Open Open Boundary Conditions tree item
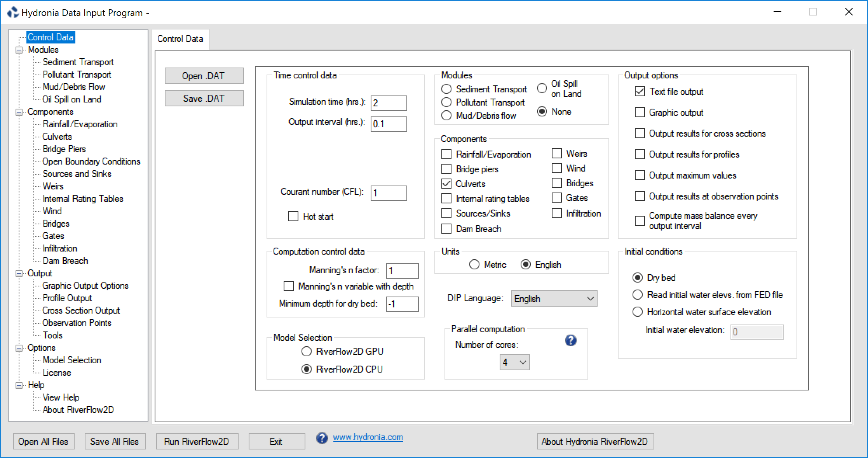The image size is (868, 458). 91,161
